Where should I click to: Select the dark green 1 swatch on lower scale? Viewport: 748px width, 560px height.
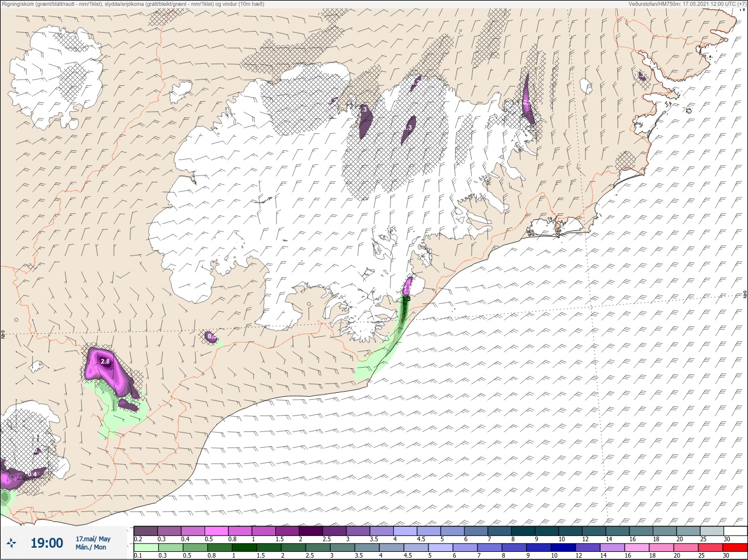pyautogui.click(x=244, y=548)
